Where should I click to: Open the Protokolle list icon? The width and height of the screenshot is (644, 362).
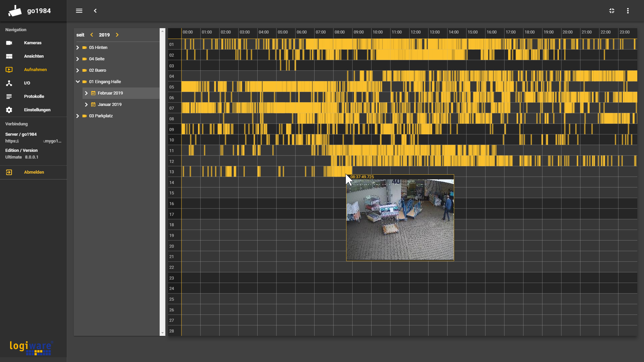(x=9, y=97)
